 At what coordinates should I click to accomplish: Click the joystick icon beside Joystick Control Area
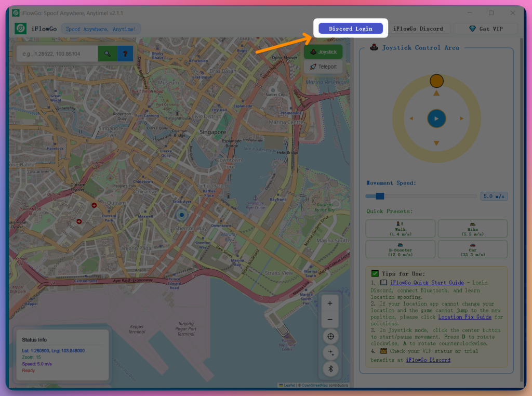click(374, 47)
